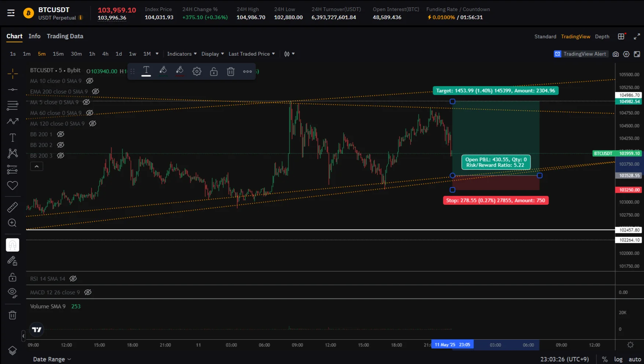
Task: Open drawing settings gear in floating toolbar
Action: (x=197, y=71)
